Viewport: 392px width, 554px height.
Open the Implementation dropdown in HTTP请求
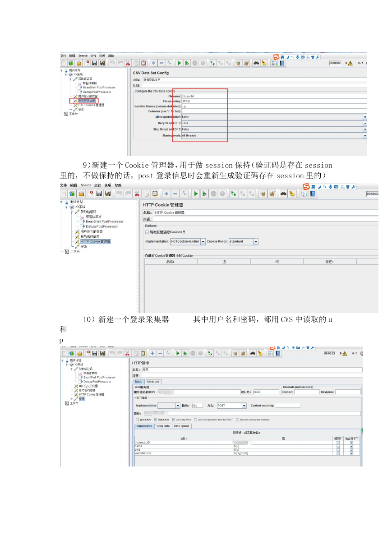(178, 406)
